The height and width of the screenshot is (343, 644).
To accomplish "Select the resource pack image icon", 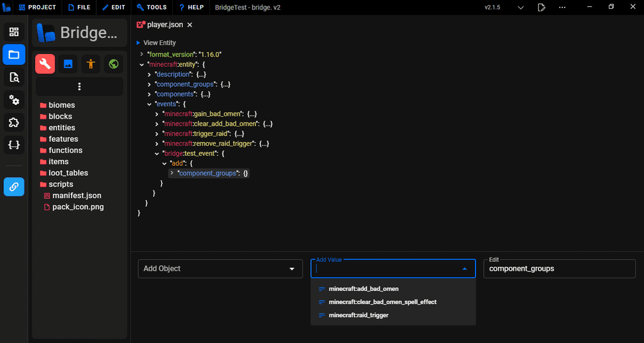I will 68,63.
